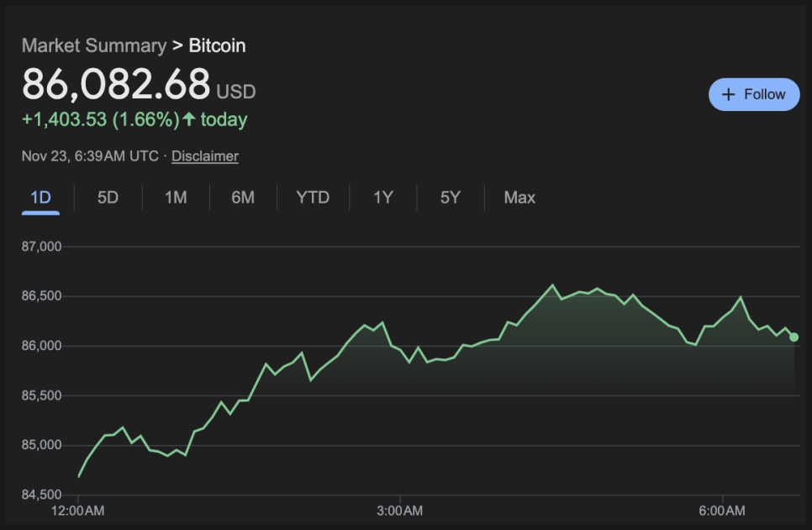Switch to the 5D range tab
812x530 pixels.
click(108, 198)
